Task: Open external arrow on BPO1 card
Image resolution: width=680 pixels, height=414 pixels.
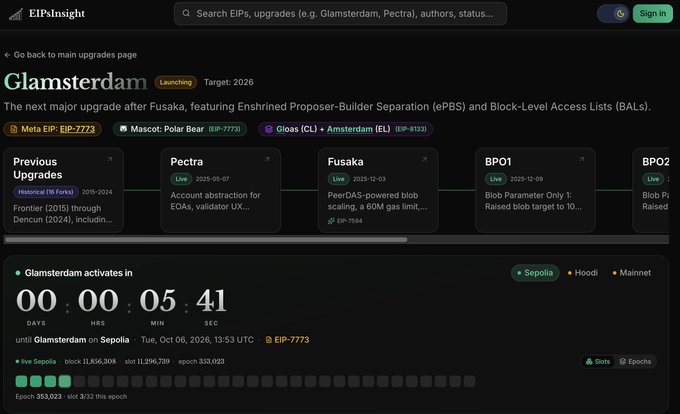Action: pyautogui.click(x=582, y=160)
